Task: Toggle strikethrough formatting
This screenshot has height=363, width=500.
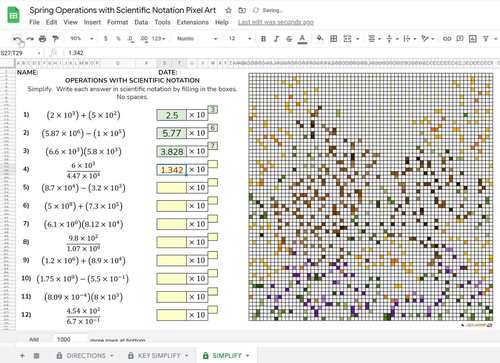Action: coord(289,39)
